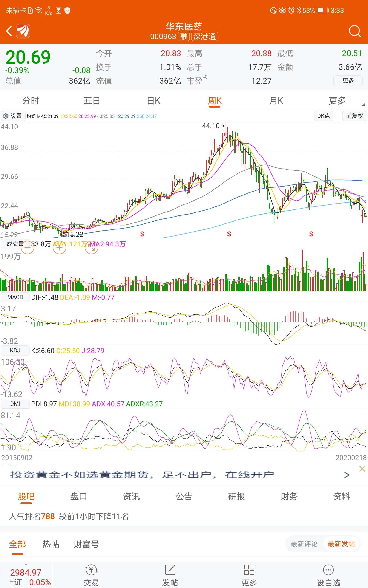Viewport: 368px width, 588px height.
Task: Click the 更多 button in quote panel
Action: [348, 81]
